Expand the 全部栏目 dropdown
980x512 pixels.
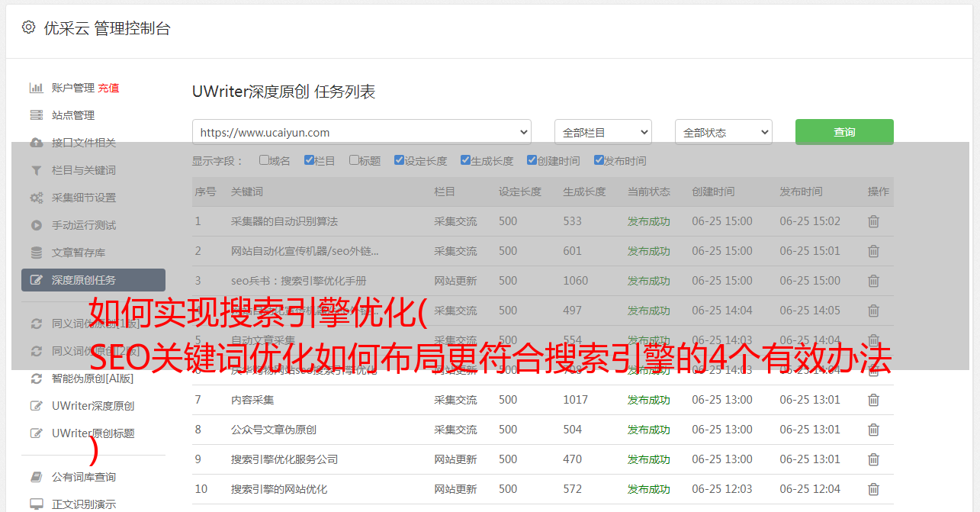tap(602, 132)
